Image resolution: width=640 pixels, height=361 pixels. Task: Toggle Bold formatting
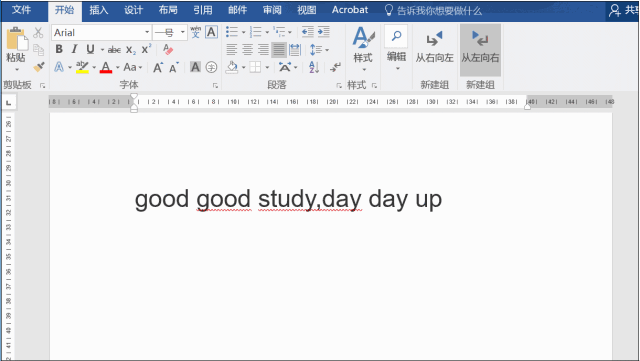pos(59,49)
